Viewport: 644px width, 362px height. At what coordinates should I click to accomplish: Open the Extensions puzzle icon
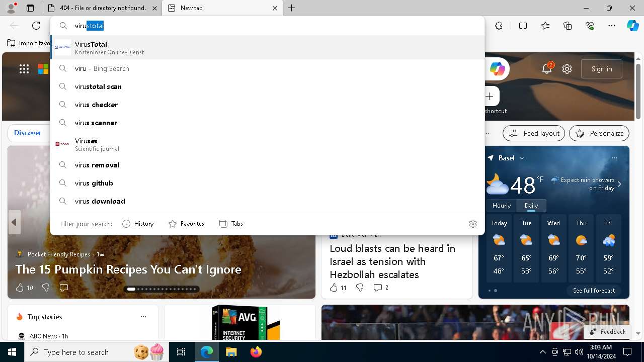coord(499,26)
